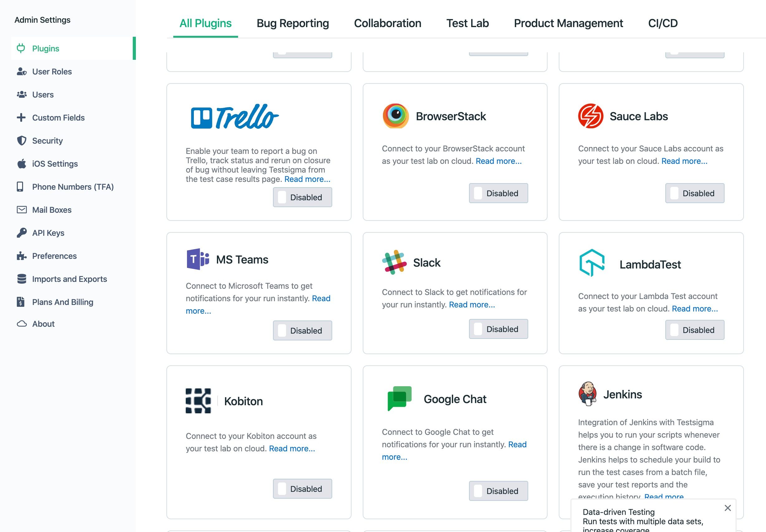
Task: Click the BrowserStack logo icon
Action: click(x=395, y=116)
